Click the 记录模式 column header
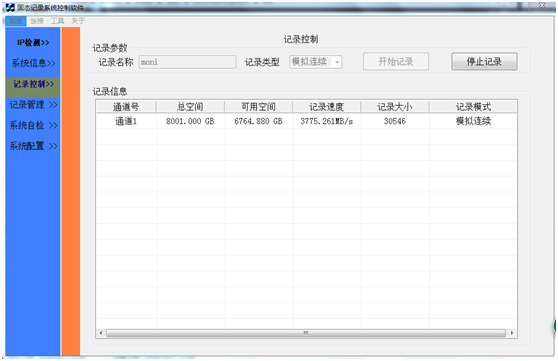 pos(473,107)
